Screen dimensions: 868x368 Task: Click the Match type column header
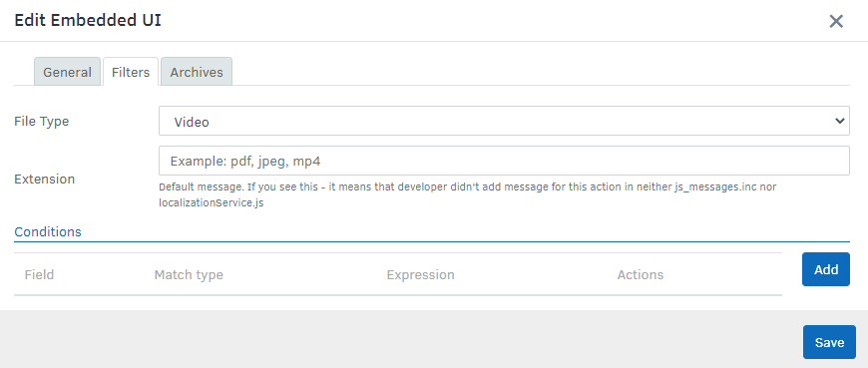(x=189, y=274)
